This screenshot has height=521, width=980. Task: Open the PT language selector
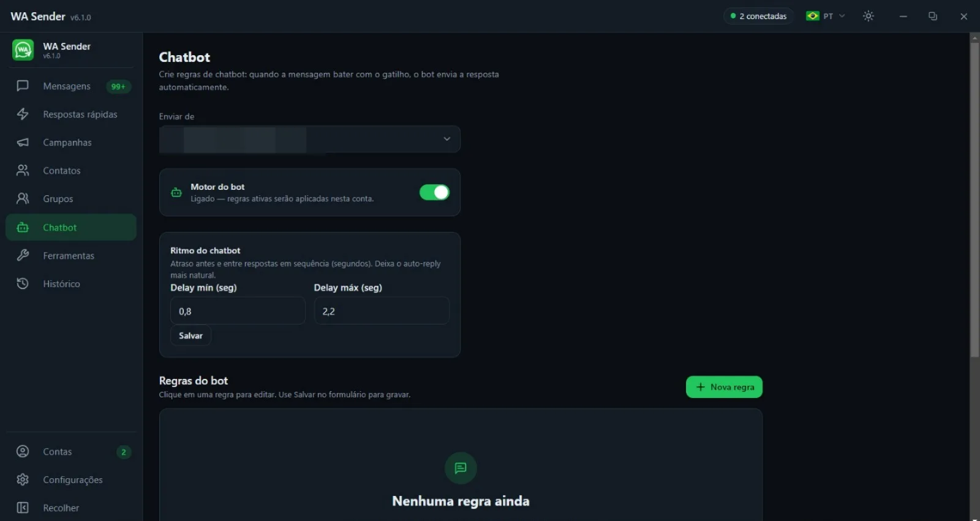826,16
